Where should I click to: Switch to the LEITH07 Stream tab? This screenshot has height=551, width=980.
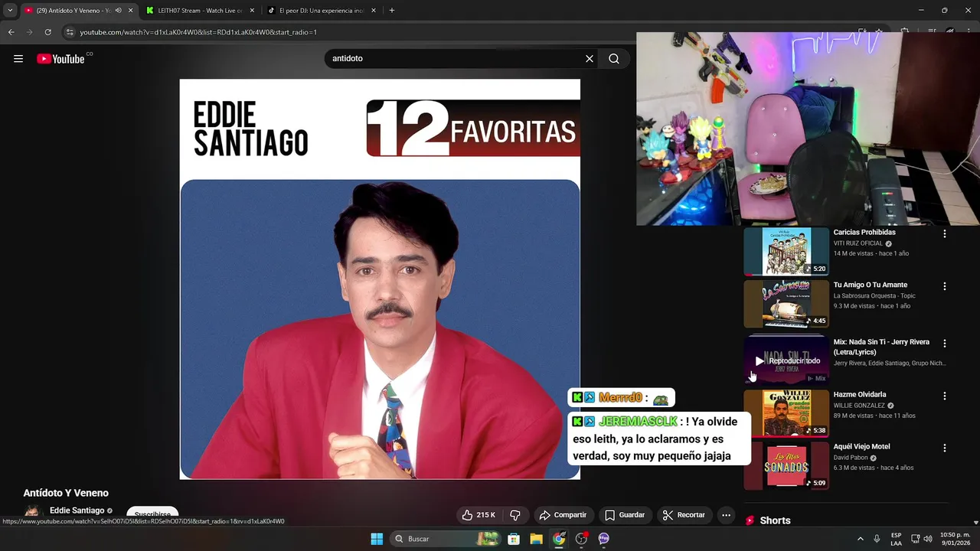199,11
